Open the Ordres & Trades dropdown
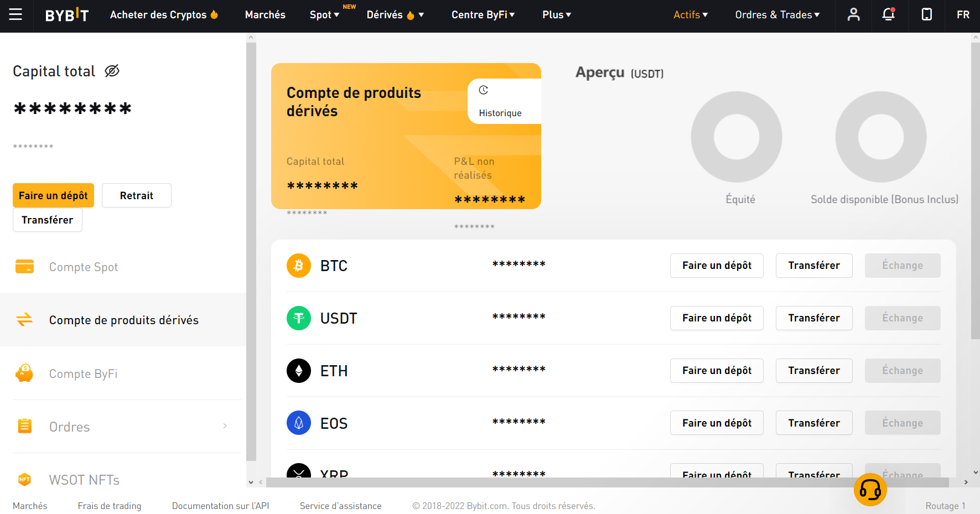 click(x=777, y=15)
